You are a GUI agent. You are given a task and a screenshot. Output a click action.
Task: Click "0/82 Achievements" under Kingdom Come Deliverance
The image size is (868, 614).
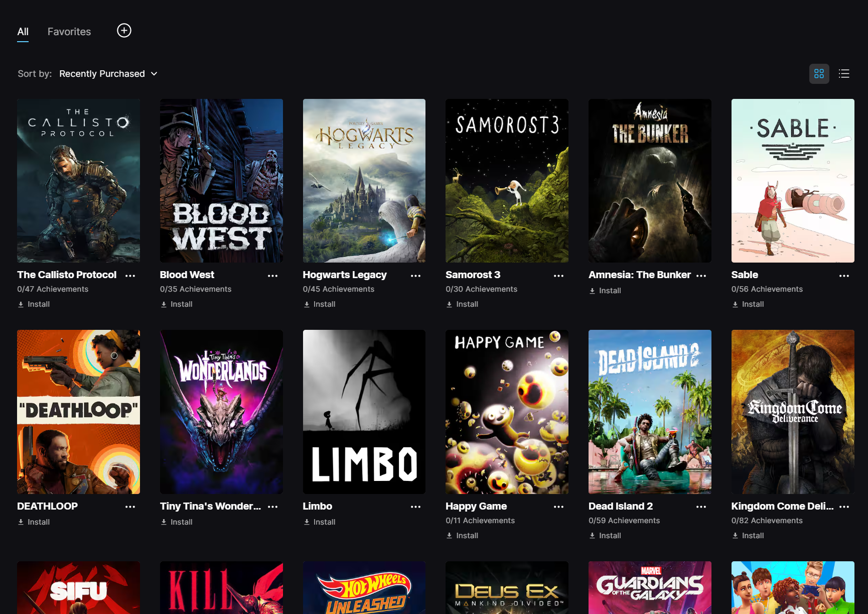767,521
